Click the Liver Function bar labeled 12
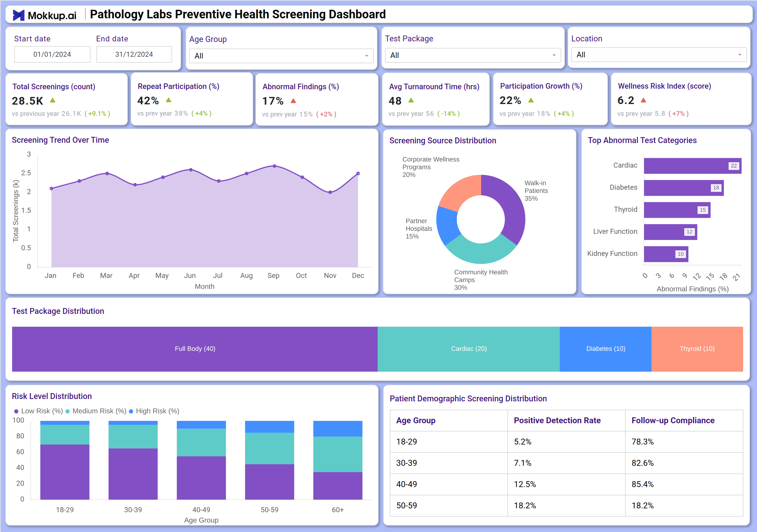 click(670, 232)
